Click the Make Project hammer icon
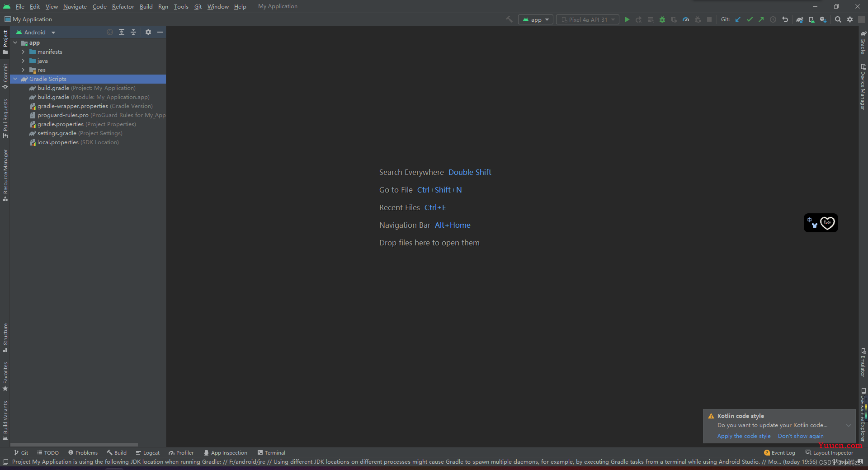 (509, 19)
